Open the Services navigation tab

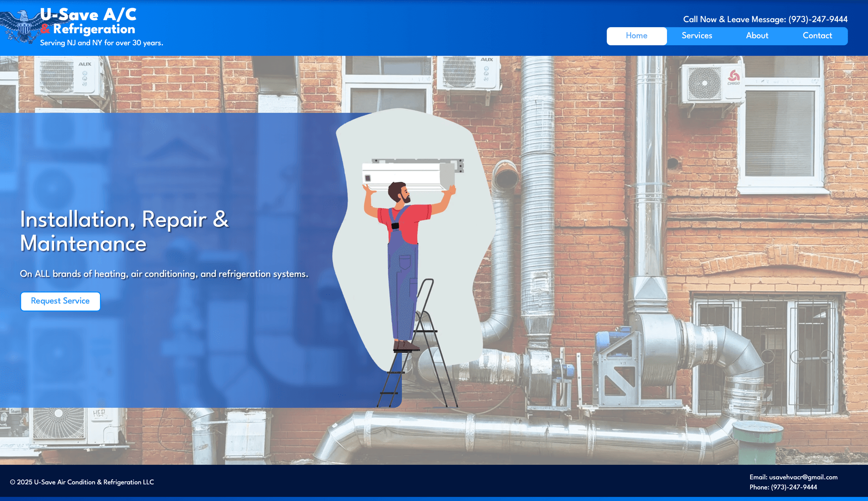pos(697,36)
